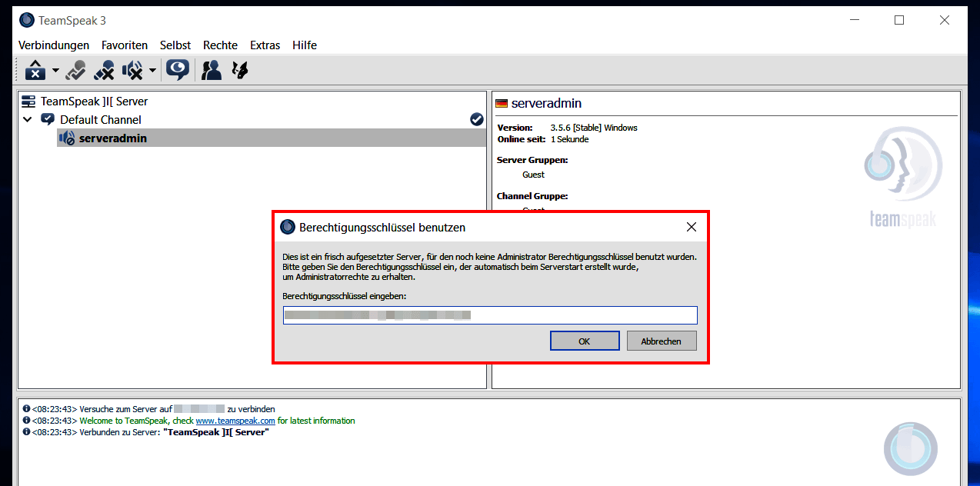Open the Contacts list icon
The height and width of the screenshot is (486, 980).
click(x=210, y=70)
